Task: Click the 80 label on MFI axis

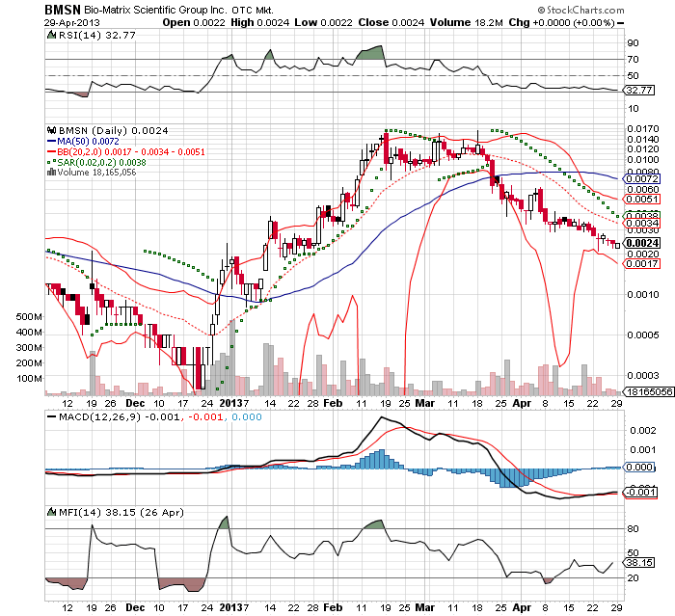Action: (x=633, y=529)
